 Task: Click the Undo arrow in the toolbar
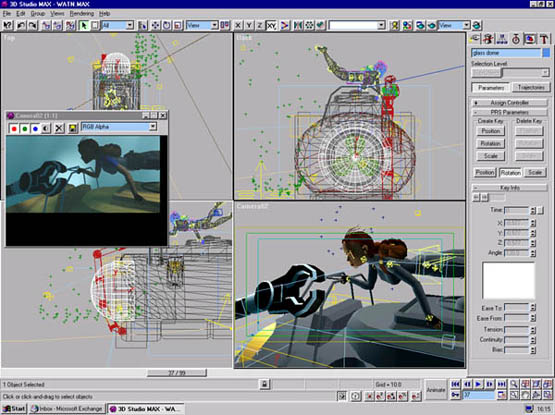tap(21, 25)
